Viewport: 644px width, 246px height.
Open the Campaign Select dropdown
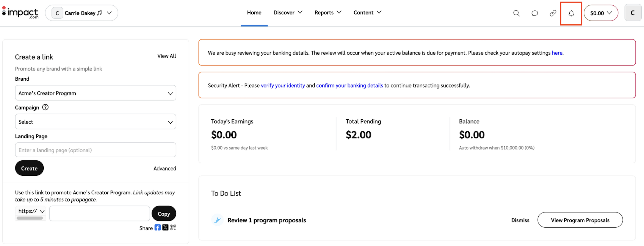tap(96, 122)
